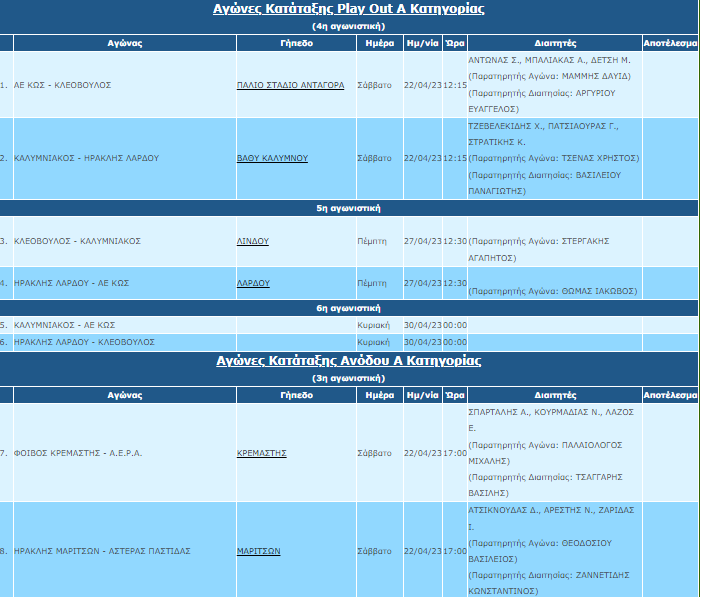Select the ΗΡΑΚΛΗΣ ΛΑΡΔΟΥ - ΚΛΕΟΒΟΥΛΟΣ match
Image resolution: width=702 pixels, height=597 pixels.
(84, 341)
